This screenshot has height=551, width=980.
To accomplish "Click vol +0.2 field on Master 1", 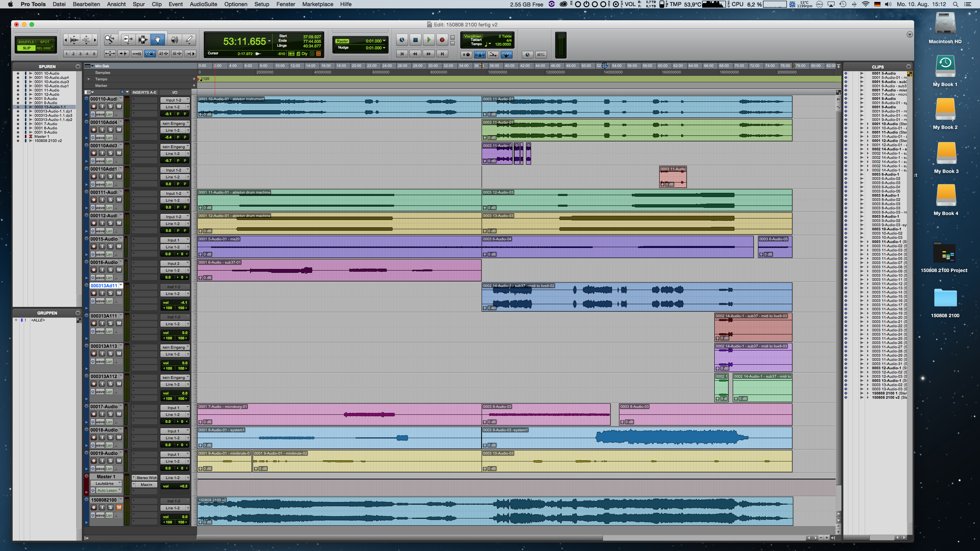I will tap(175, 486).
